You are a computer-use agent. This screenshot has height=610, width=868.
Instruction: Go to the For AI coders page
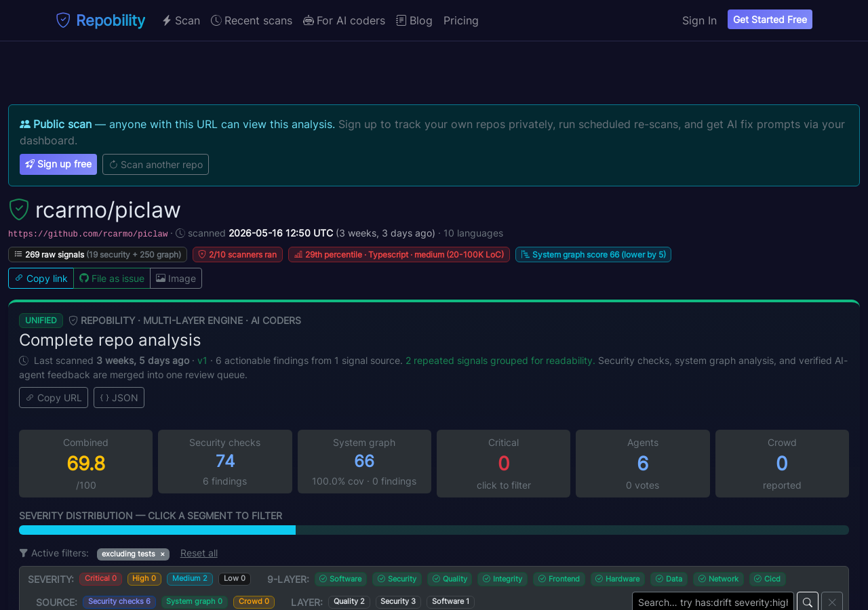tap(344, 20)
